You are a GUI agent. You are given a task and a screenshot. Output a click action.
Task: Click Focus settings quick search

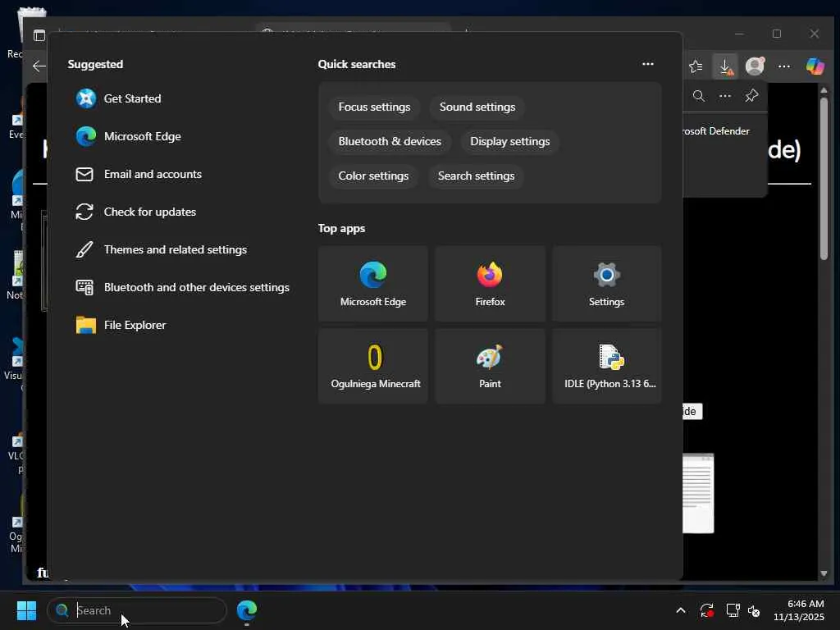pyautogui.click(x=374, y=107)
